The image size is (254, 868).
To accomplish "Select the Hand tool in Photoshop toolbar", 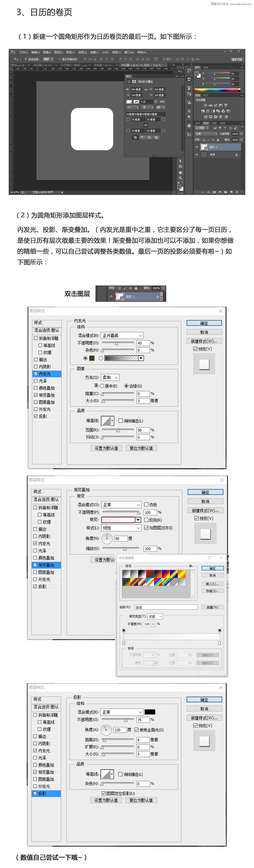I will pos(180,172).
